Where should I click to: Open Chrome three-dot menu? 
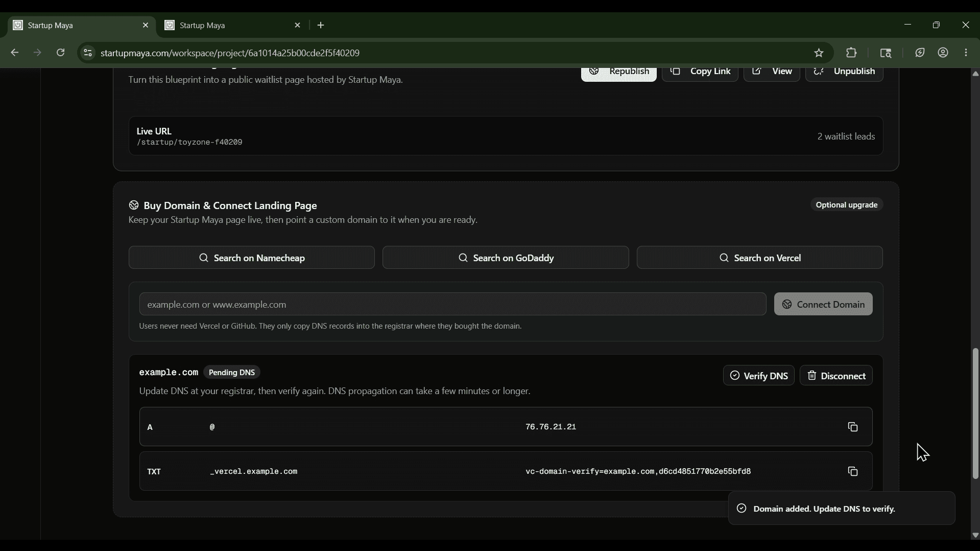(x=966, y=53)
